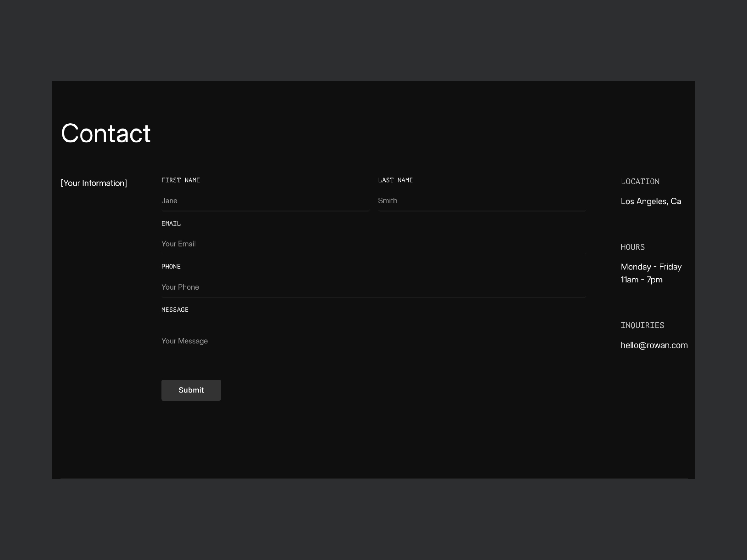
Task: Click the EMAIL field label
Action: click(x=171, y=223)
